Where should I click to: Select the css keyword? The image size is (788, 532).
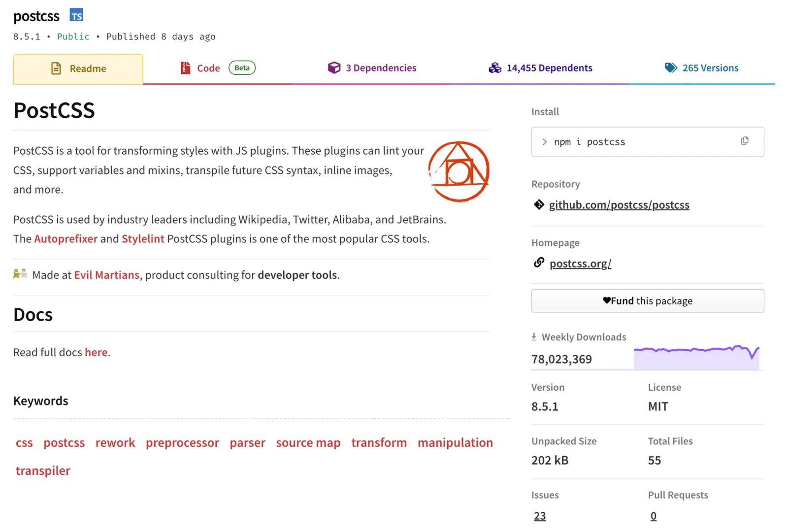tap(24, 443)
